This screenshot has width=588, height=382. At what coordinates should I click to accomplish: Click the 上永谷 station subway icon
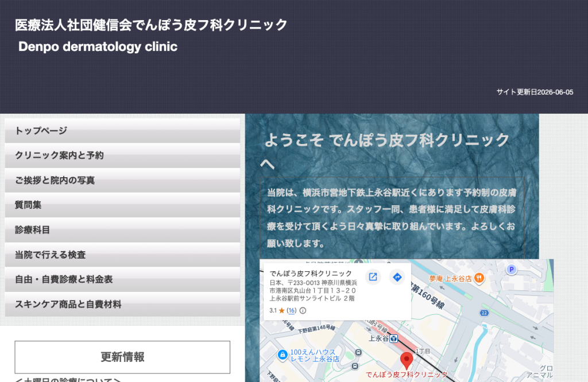[393, 339]
